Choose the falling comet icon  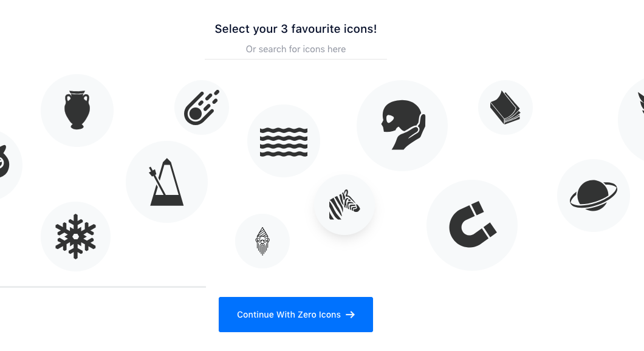pos(201,107)
